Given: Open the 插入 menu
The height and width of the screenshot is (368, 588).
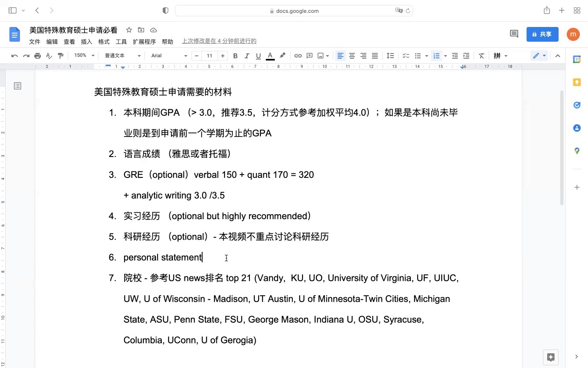Looking at the screenshot, I should click(87, 42).
